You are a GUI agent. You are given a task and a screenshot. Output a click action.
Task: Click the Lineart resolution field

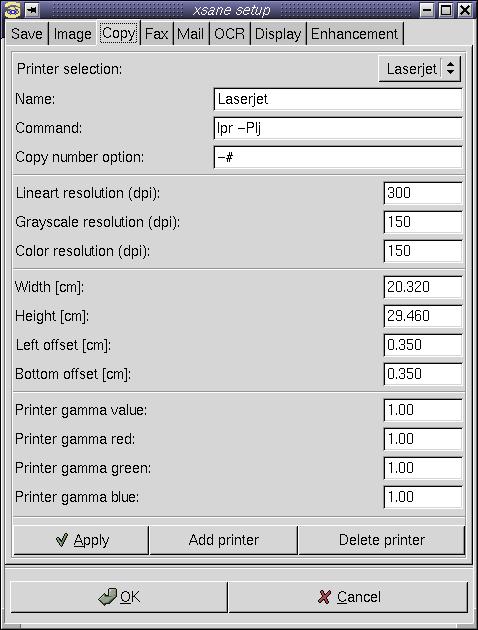click(423, 193)
